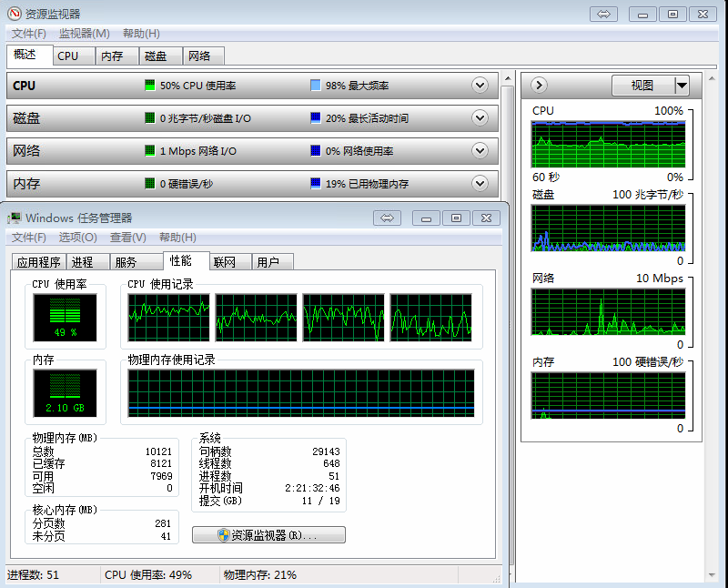Open the 监视器(M) menu
The height and width of the screenshot is (588, 728).
coord(84,34)
